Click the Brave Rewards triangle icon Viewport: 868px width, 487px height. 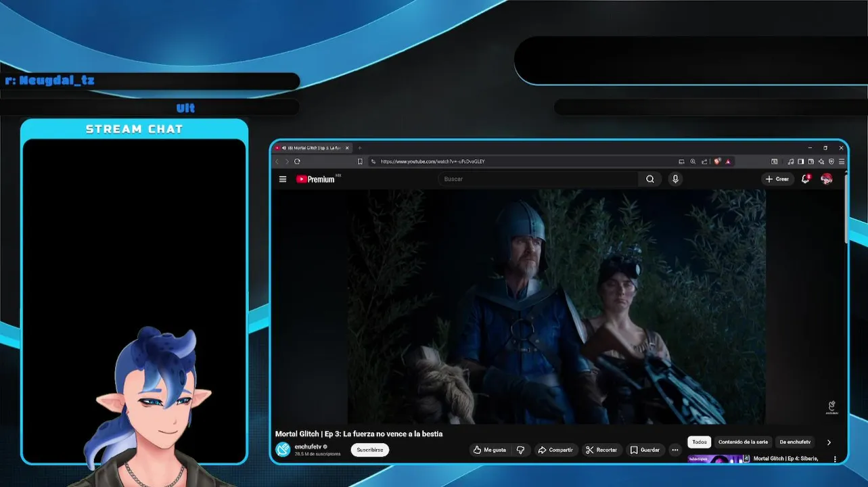coord(728,162)
